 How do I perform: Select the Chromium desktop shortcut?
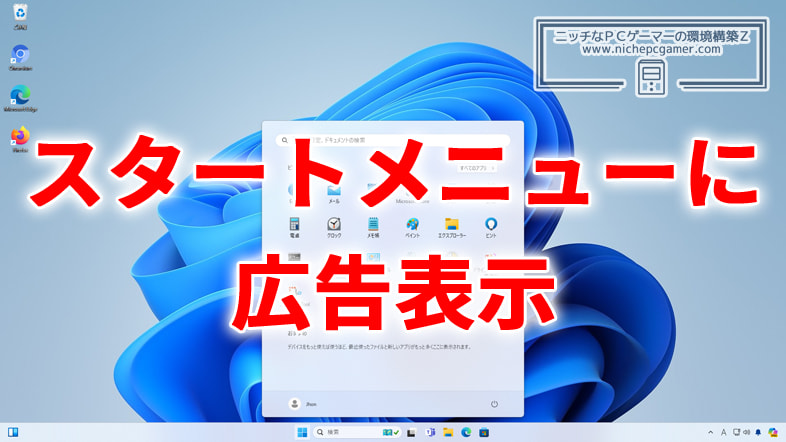[20, 56]
